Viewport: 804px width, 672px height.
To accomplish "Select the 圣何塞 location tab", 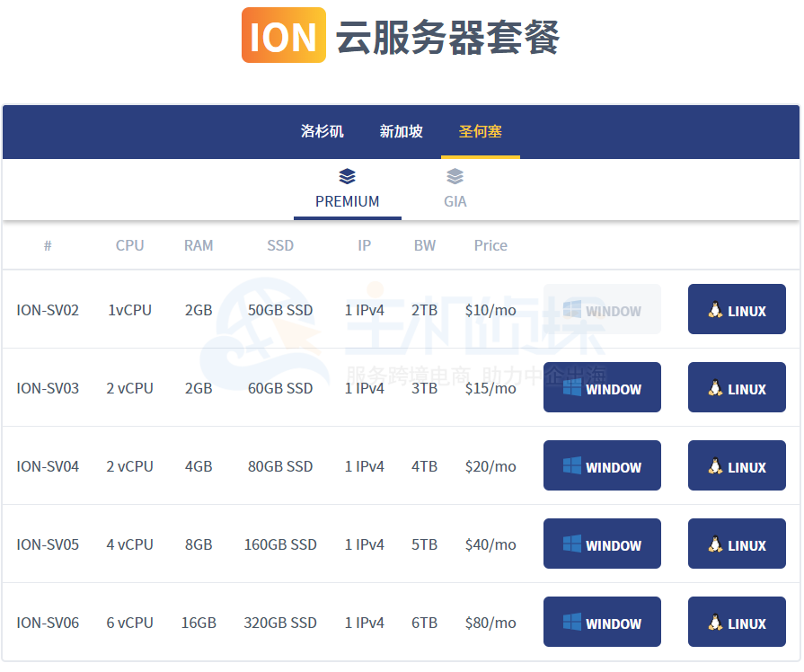I will click(480, 129).
